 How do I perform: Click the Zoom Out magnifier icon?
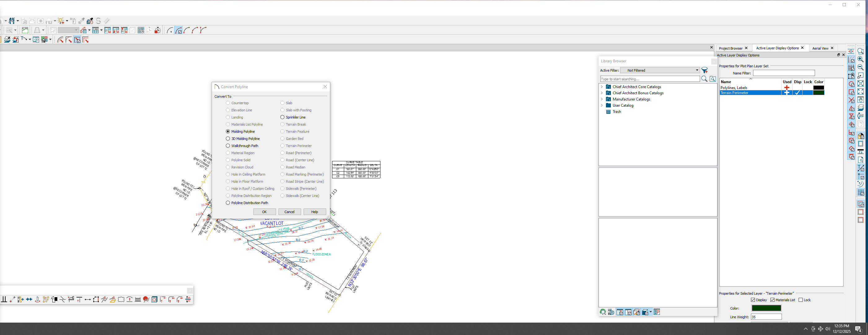pos(860,67)
